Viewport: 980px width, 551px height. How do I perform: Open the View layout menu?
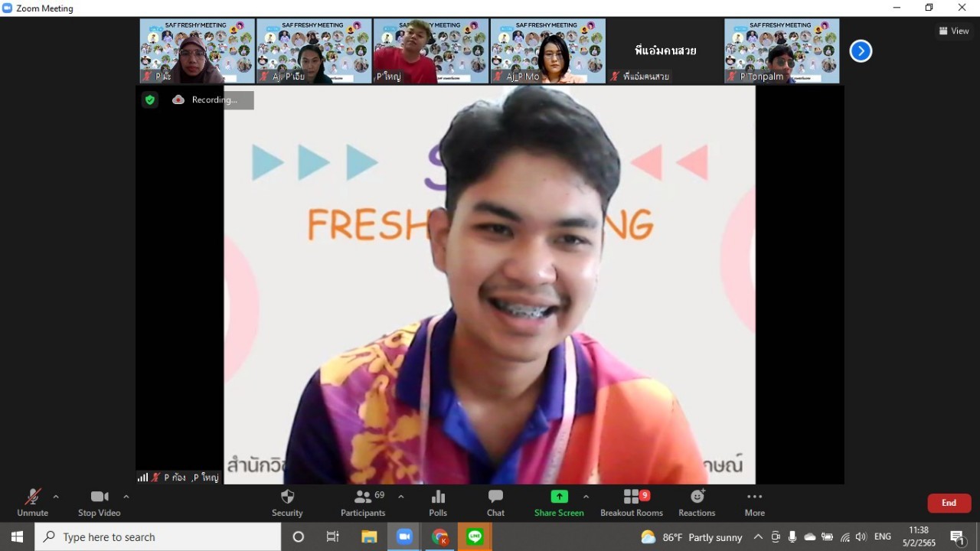(954, 31)
